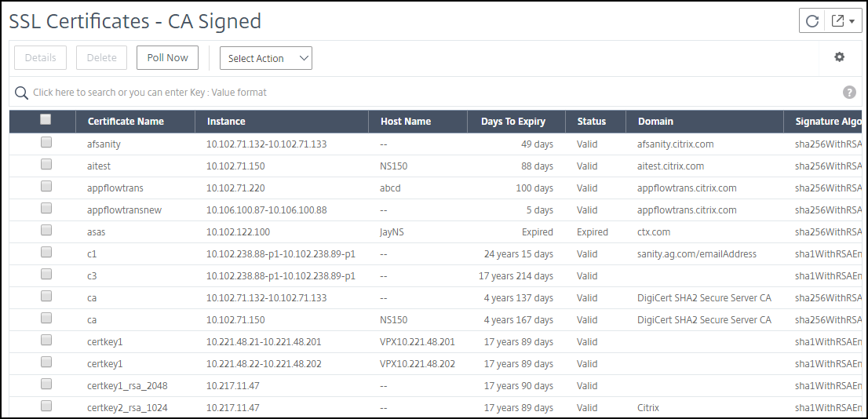
Task: Sort by Days To Expiry column
Action: coord(513,121)
